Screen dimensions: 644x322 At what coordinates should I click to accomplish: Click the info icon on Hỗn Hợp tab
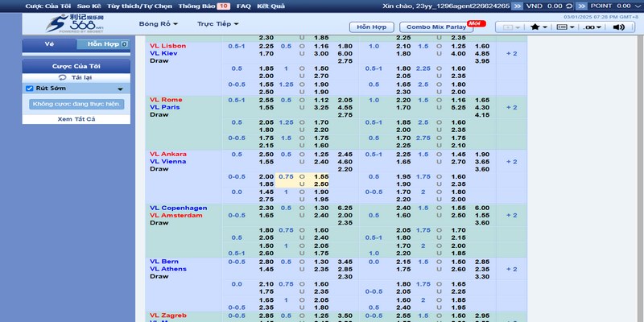(123, 43)
